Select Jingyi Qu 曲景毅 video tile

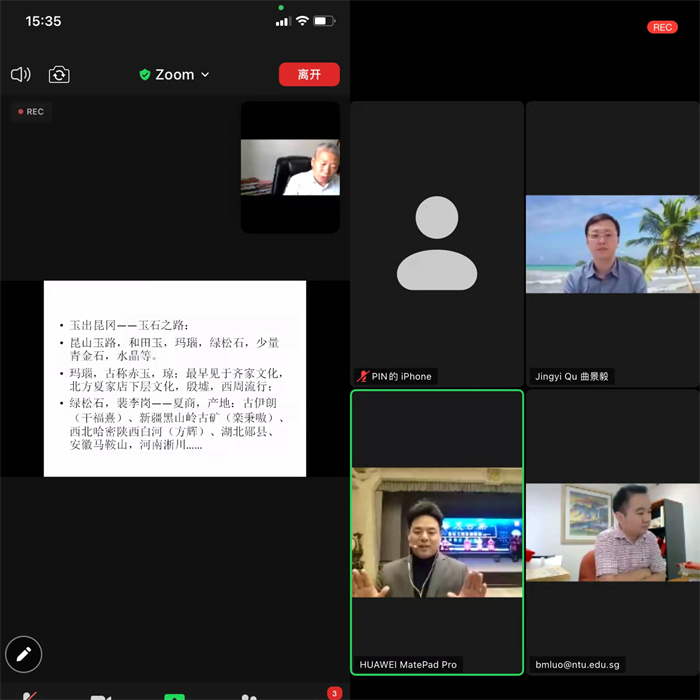click(612, 243)
